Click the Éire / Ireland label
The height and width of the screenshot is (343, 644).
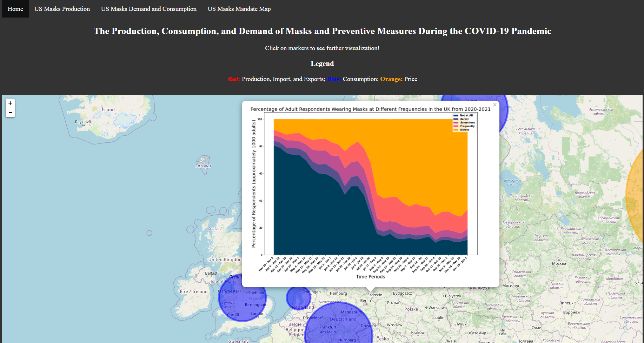pos(194,291)
